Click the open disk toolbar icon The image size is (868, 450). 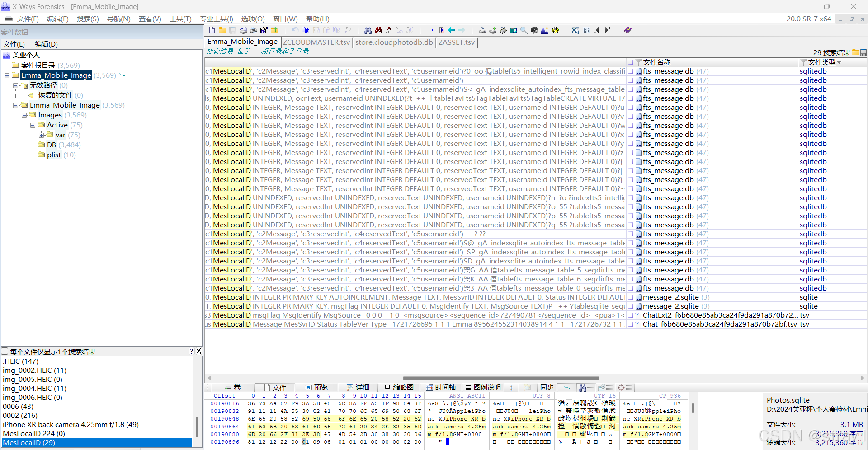click(x=482, y=30)
